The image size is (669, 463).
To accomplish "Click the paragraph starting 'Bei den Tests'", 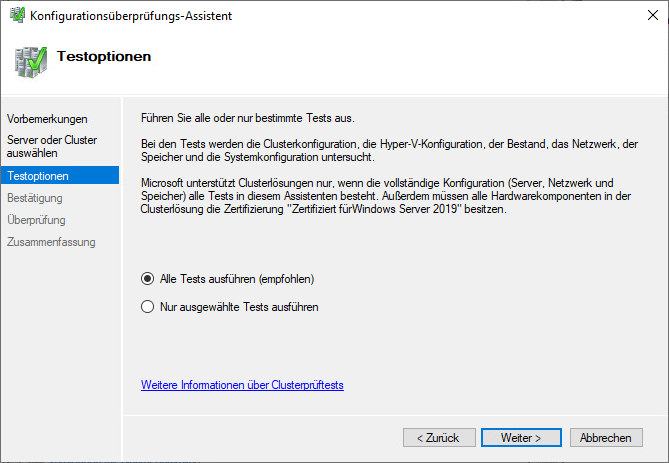I will 389,151.
